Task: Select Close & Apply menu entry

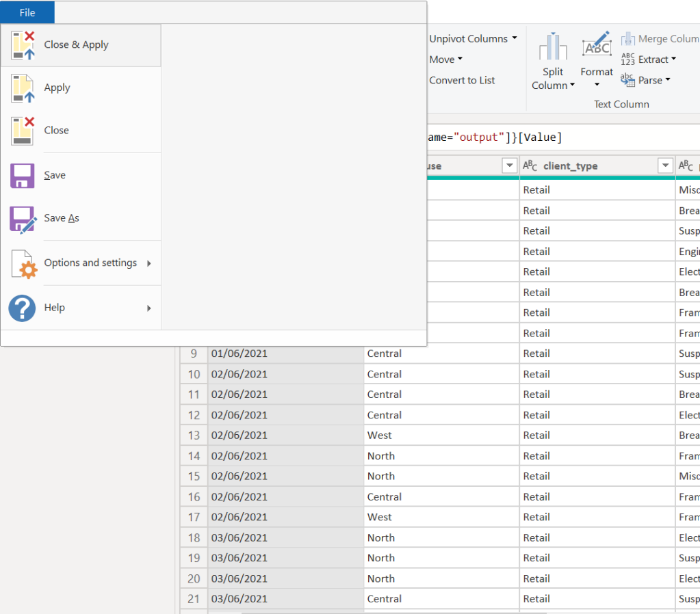Action: [x=81, y=45]
